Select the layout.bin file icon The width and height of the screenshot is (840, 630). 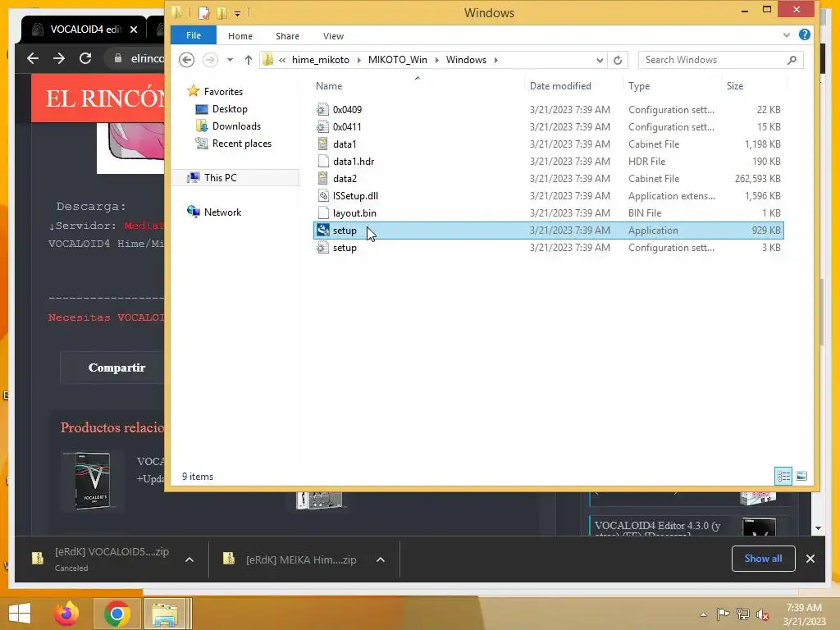pos(322,212)
